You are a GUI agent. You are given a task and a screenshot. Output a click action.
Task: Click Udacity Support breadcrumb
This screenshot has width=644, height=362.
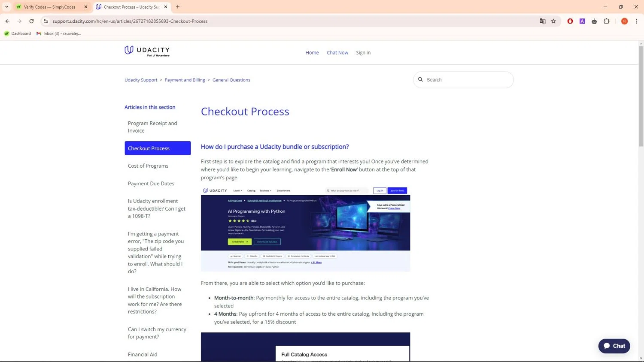(141, 80)
